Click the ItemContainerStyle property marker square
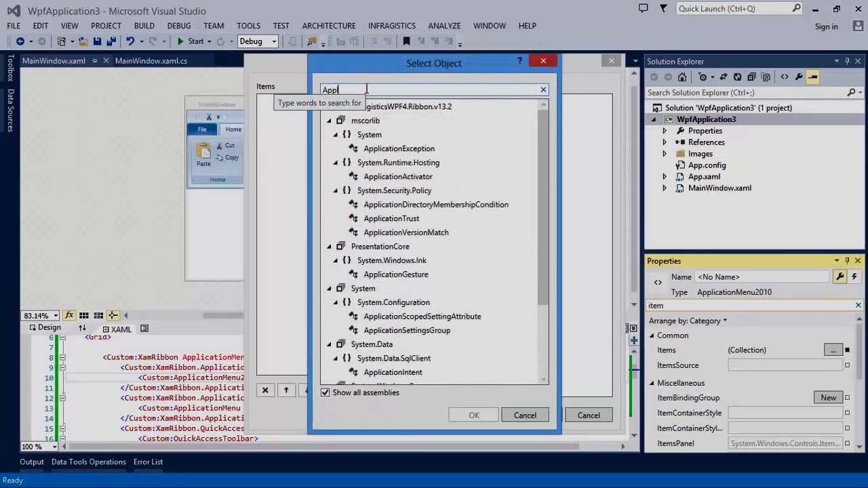Image resolution: width=868 pixels, height=488 pixels. [x=847, y=413]
